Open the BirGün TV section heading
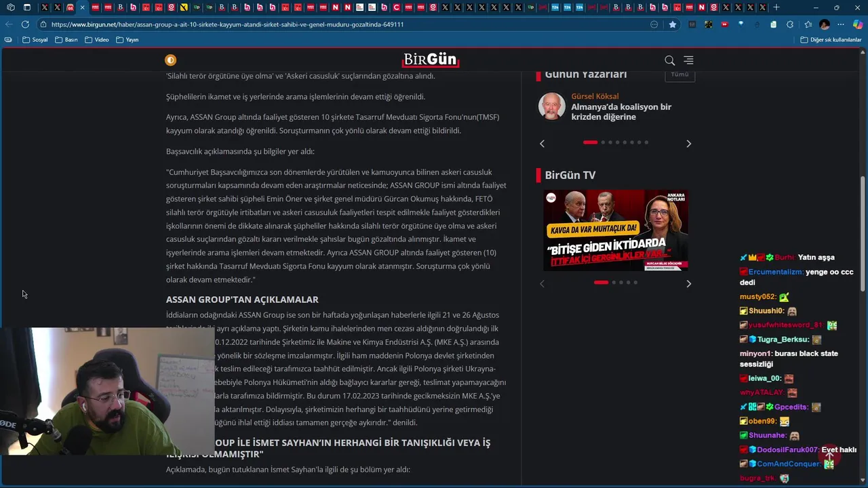 point(570,176)
